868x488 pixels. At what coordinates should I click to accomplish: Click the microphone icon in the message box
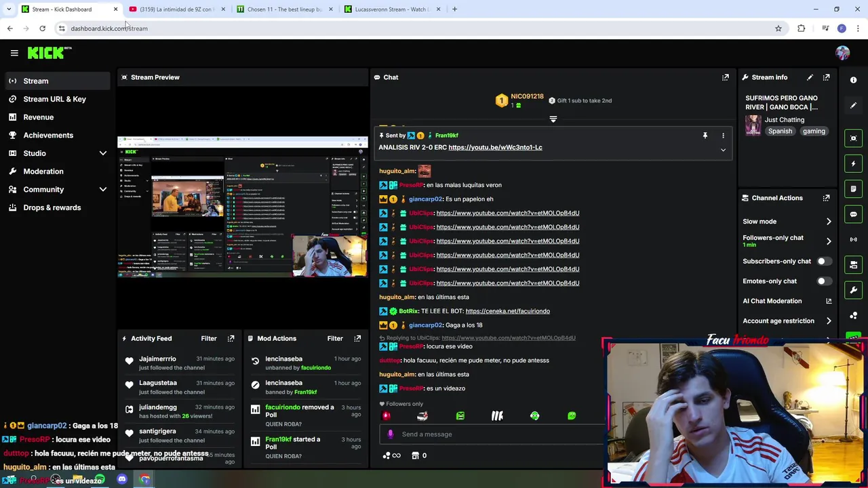[x=390, y=434]
